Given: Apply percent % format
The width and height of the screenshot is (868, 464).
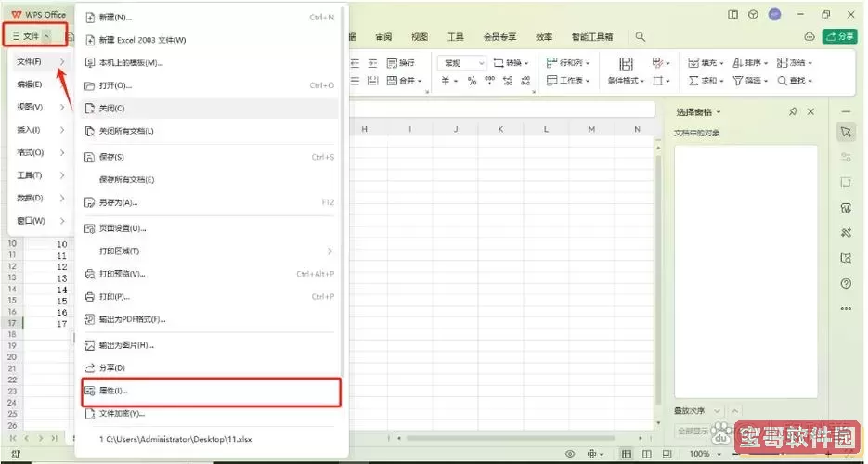Looking at the screenshot, I should click(472, 81).
